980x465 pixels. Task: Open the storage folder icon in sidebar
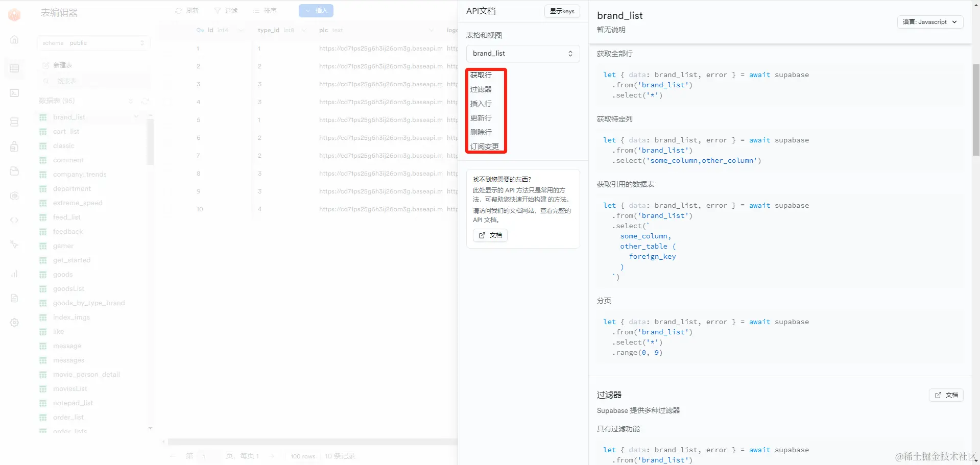tap(14, 171)
